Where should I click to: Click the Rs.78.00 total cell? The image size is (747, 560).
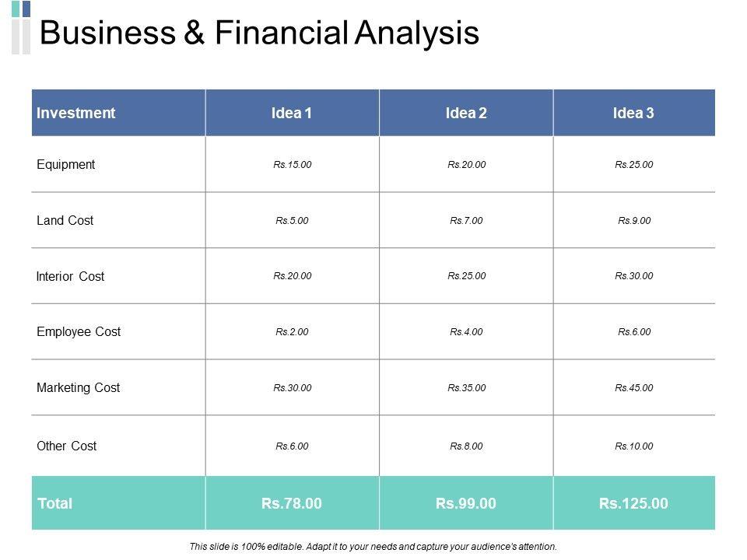point(292,503)
